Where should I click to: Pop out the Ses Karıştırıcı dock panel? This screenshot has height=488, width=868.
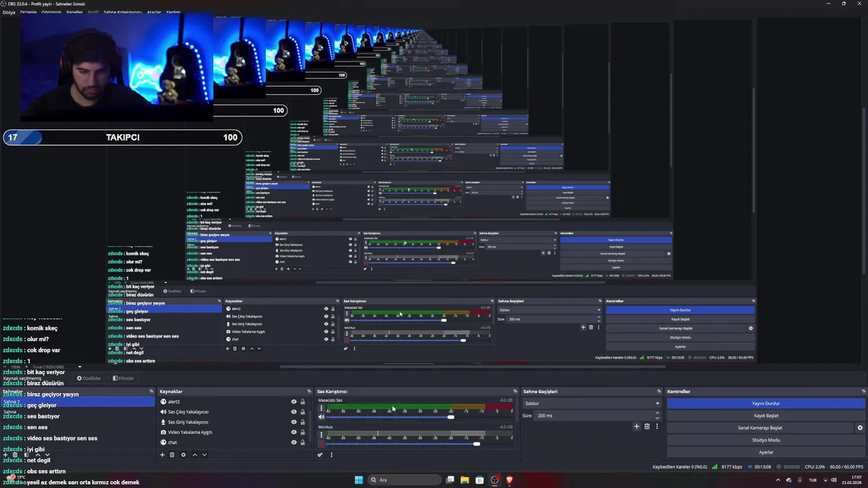(x=515, y=391)
